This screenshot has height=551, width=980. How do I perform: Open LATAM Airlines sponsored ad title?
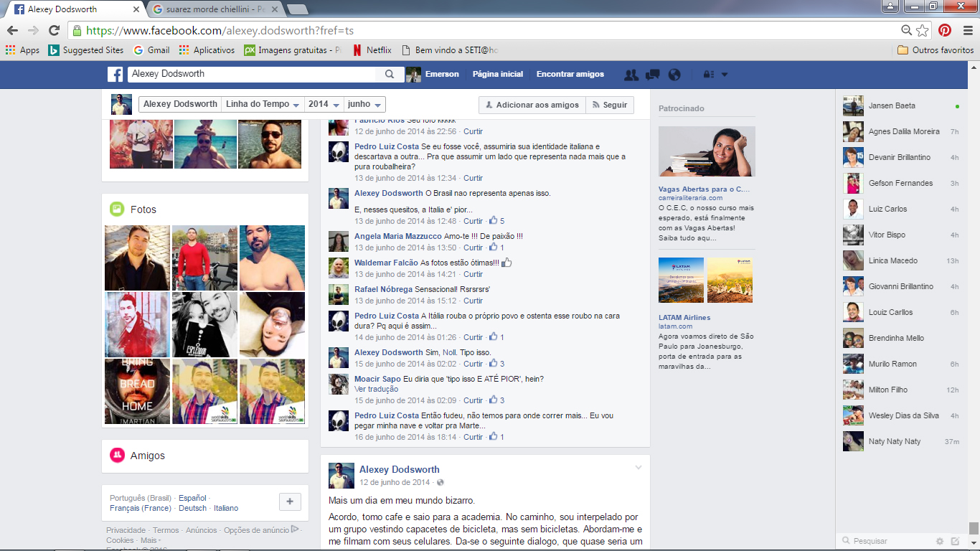pyautogui.click(x=684, y=318)
